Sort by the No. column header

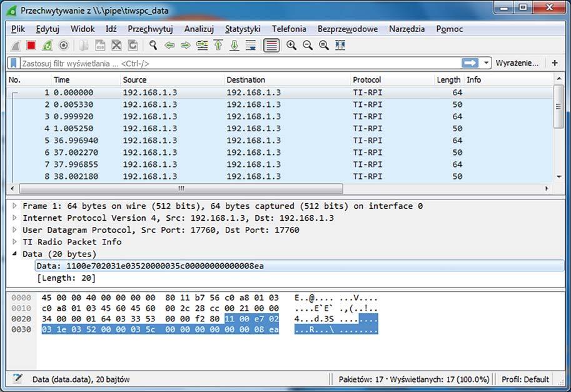click(x=28, y=79)
